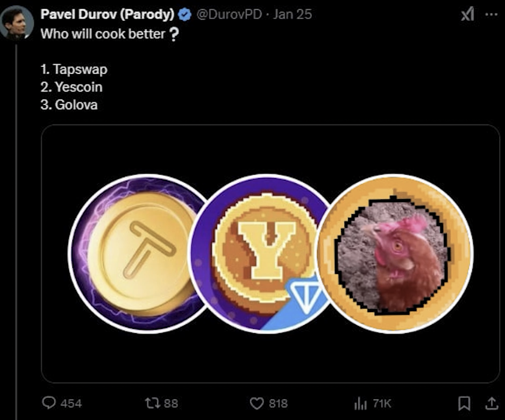Viewport: 505px width, 420px height.
Task: Click the Golova chicken coin image
Action: [395, 253]
